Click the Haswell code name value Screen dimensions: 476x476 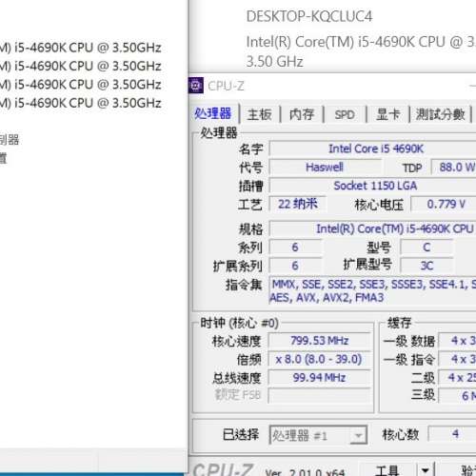click(325, 167)
